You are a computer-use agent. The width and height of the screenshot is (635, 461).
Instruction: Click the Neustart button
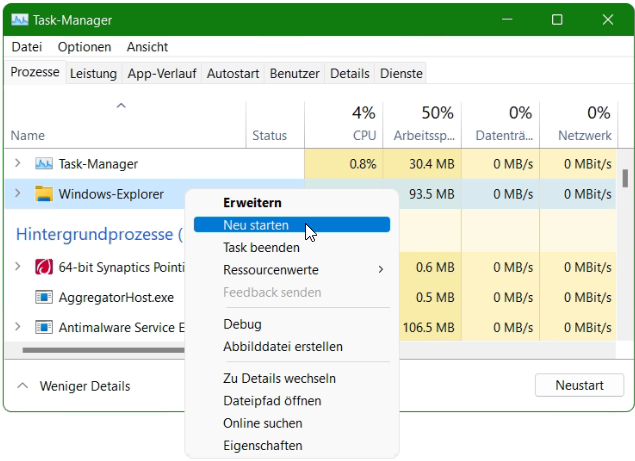579,385
